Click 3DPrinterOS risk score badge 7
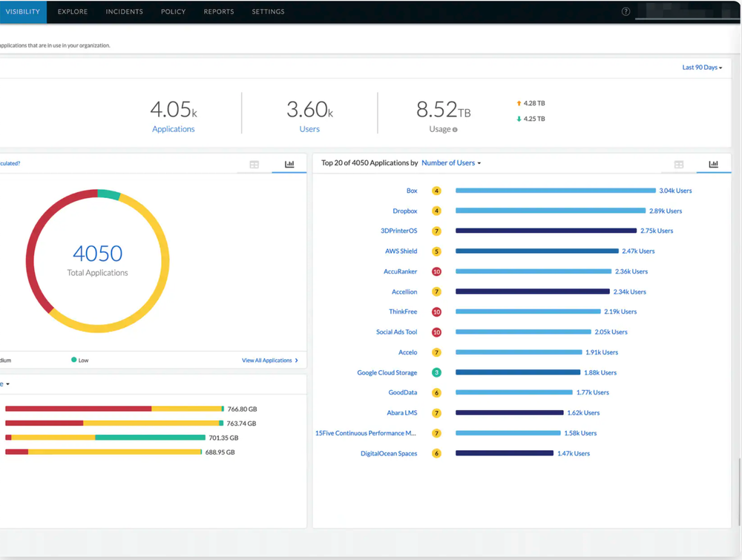The image size is (742, 560). 436,231
